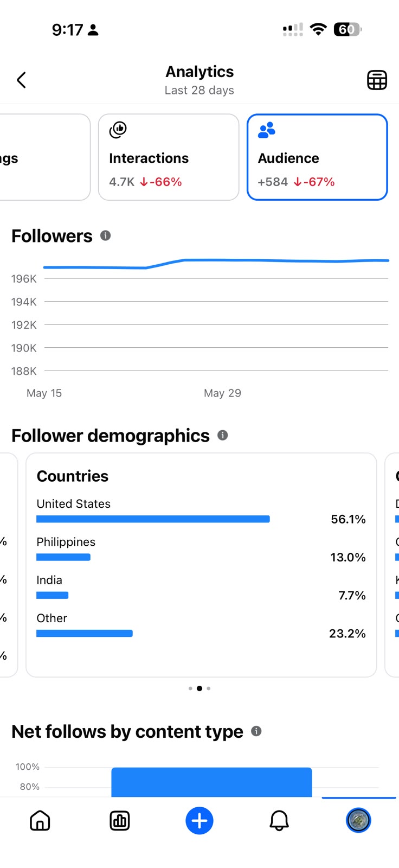This screenshot has height=868, width=399.
Task: Tap the back chevron arrow
Action: click(x=21, y=80)
